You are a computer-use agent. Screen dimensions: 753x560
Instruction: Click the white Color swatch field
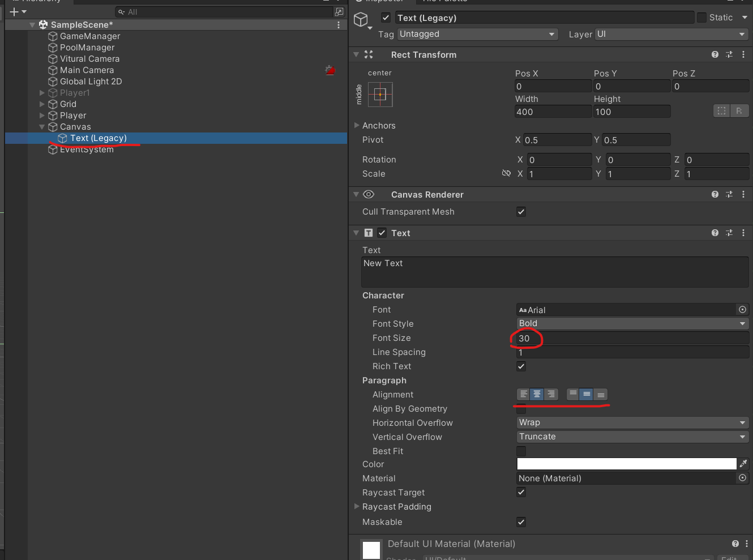626,464
